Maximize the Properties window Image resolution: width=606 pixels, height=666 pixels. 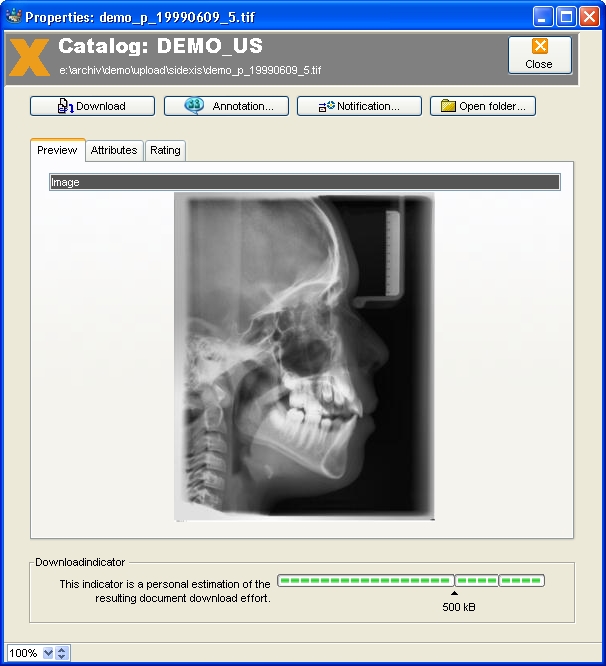(x=566, y=17)
